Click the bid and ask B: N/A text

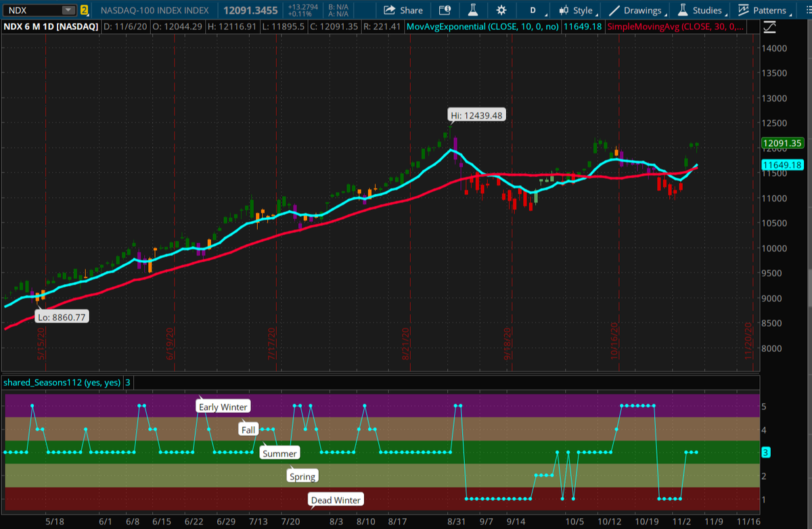click(339, 7)
